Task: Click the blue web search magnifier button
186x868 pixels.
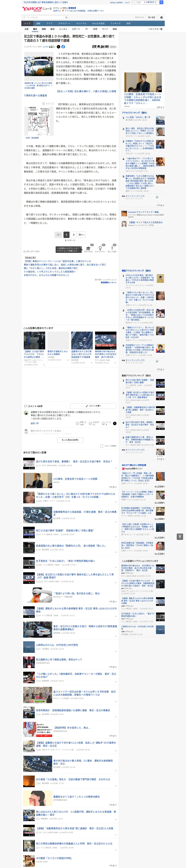Action: point(161,2)
